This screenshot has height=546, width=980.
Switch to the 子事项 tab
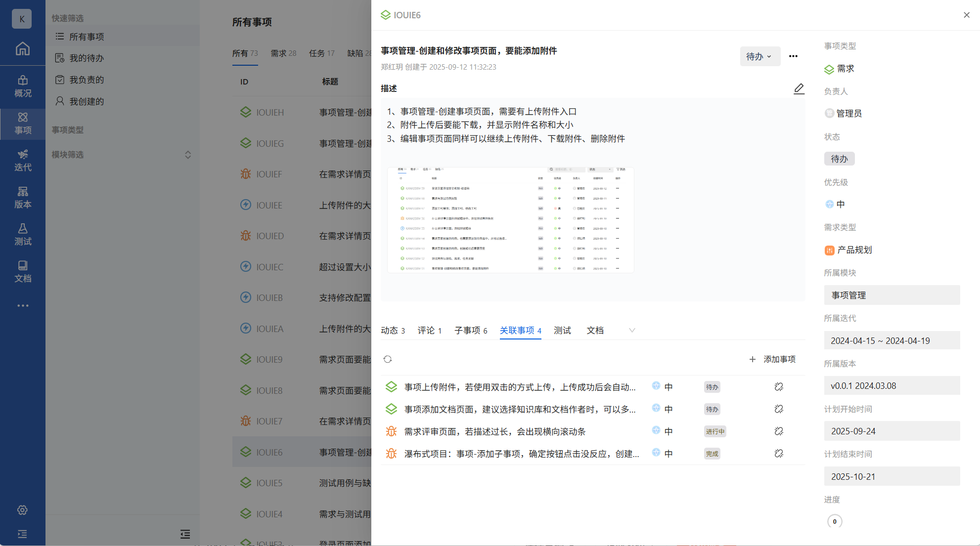(x=470, y=330)
